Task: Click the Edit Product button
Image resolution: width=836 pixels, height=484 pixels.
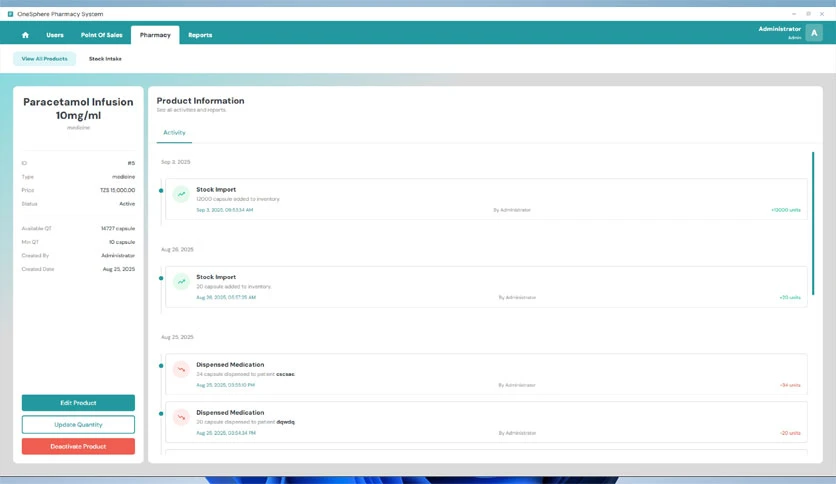Action: 78,403
